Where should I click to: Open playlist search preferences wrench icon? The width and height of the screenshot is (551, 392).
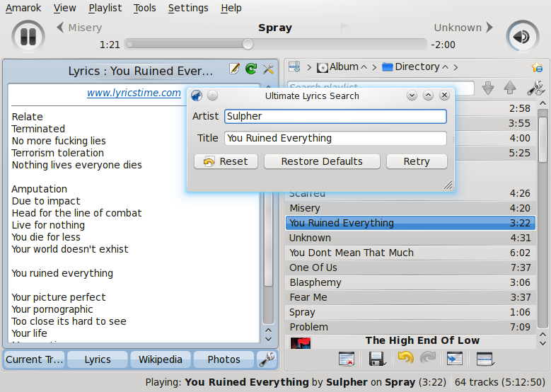(535, 88)
